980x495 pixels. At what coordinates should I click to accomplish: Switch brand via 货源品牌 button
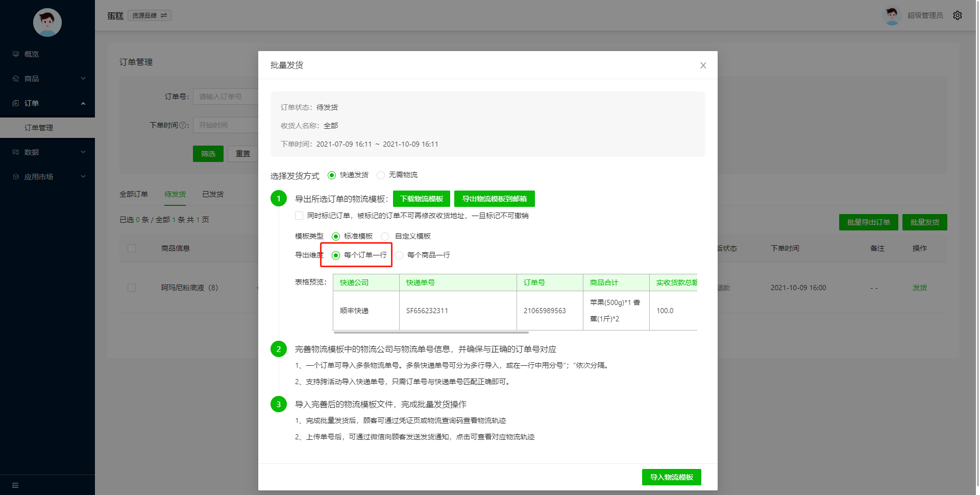click(150, 15)
